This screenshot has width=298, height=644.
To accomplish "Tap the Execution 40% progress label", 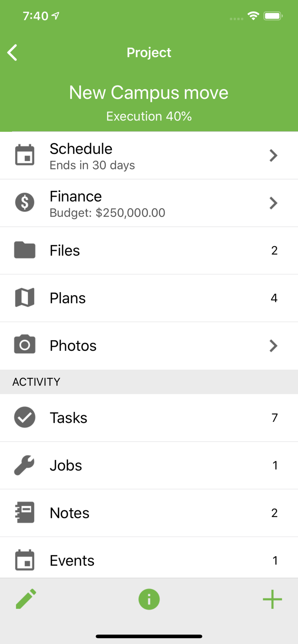I will click(x=149, y=116).
